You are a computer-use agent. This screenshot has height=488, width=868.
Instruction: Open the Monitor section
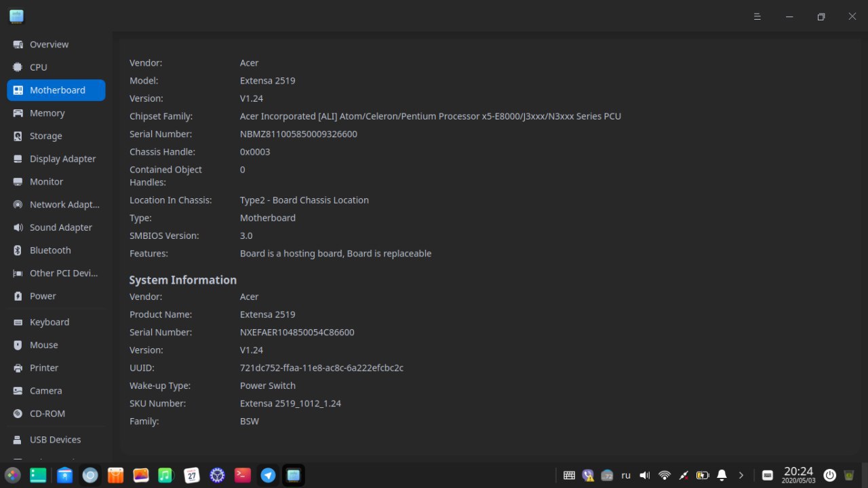click(56, 182)
